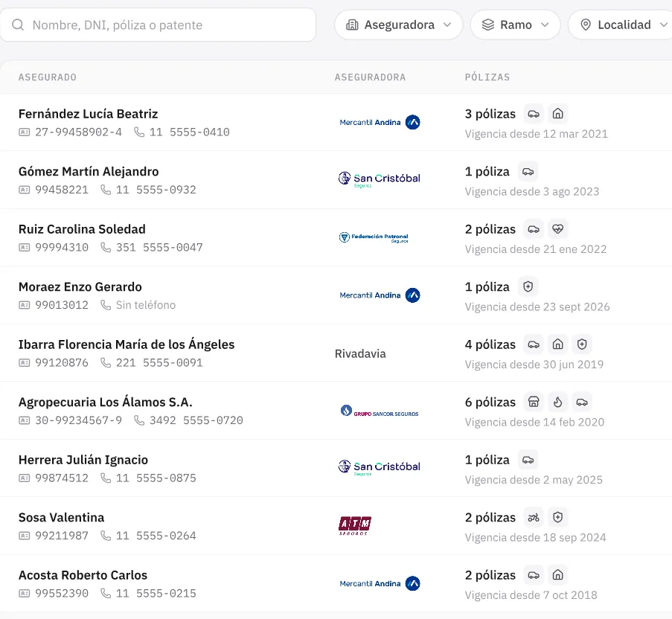The image size is (672, 619).
Task: Click the phone icon next to 11 5555-0410
Action: pos(139,132)
